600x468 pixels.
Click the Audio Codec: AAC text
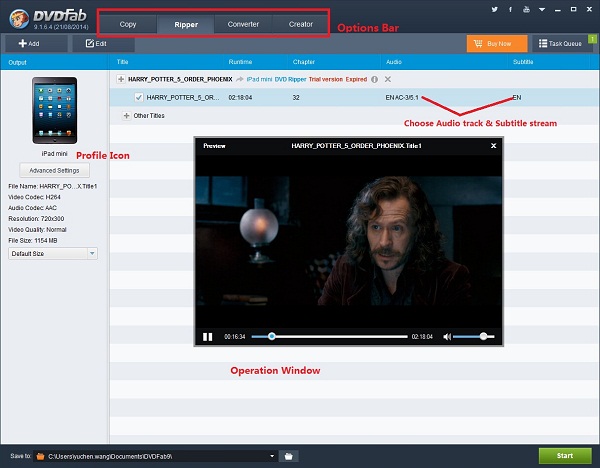32,208
